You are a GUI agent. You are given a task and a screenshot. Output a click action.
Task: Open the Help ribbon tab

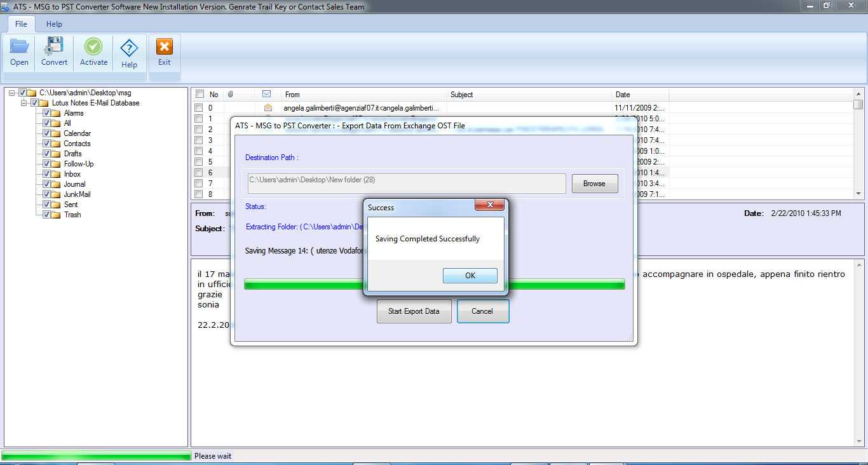54,24
